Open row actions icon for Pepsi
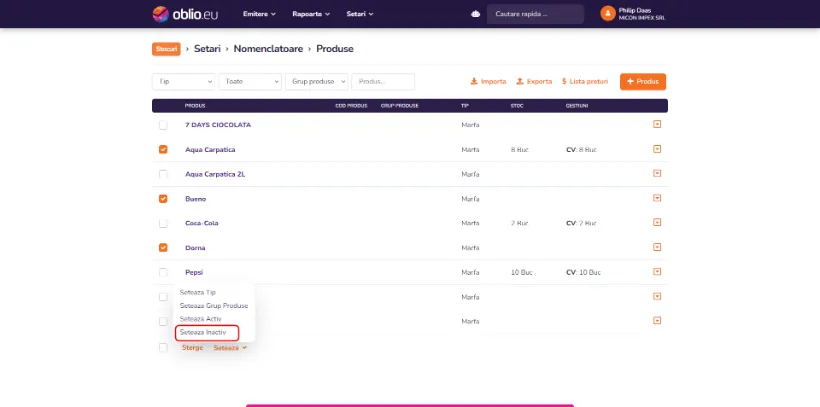Viewport: 820px width, 407px height. coord(657,272)
